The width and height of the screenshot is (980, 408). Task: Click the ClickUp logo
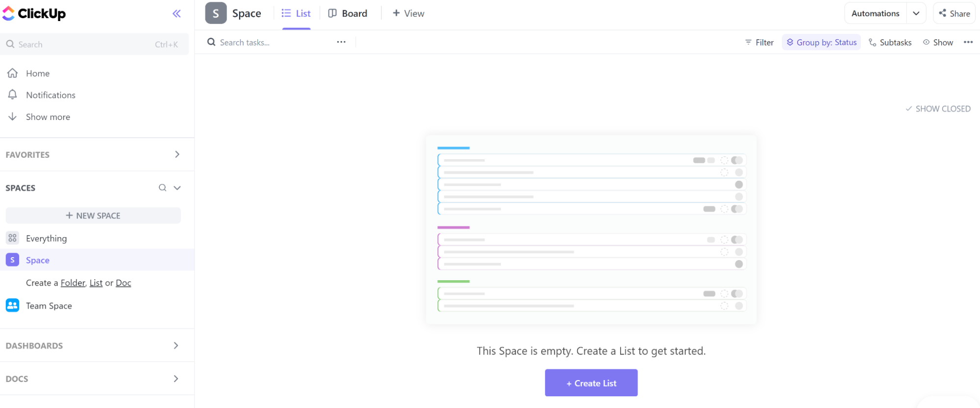click(x=34, y=14)
